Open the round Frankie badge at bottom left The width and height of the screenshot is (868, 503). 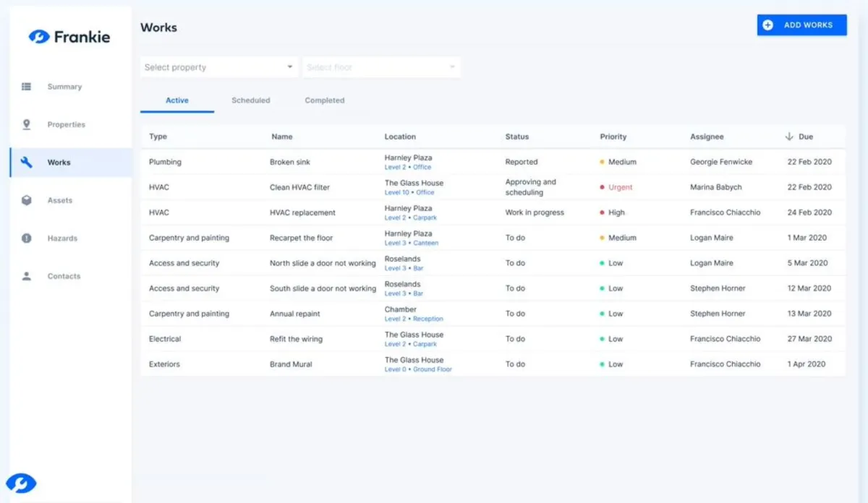point(21,483)
